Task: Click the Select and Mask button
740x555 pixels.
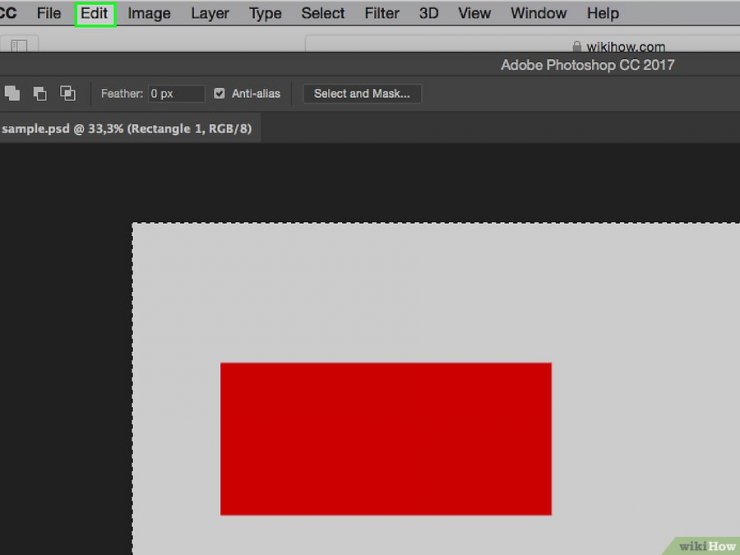Action: 362,93
